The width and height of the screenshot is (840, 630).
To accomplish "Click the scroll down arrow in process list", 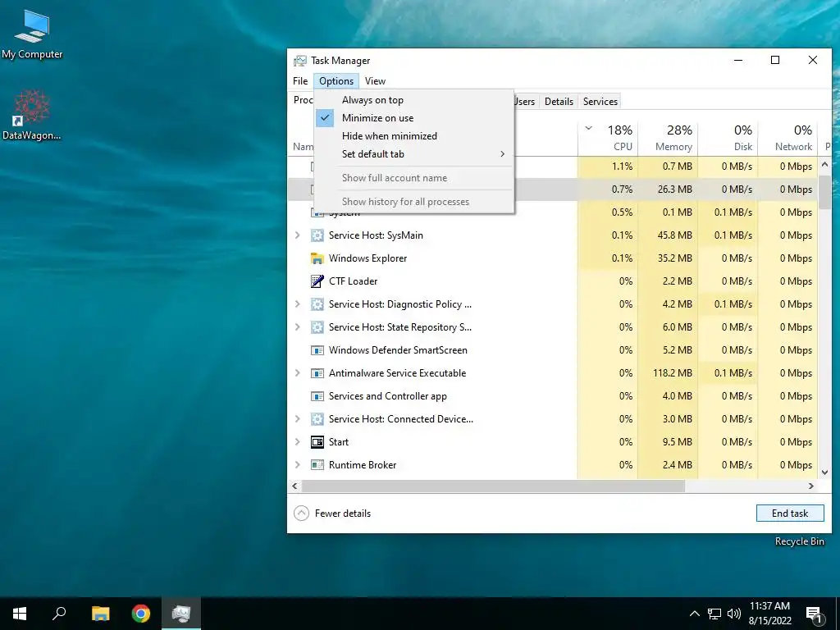I will 824,472.
